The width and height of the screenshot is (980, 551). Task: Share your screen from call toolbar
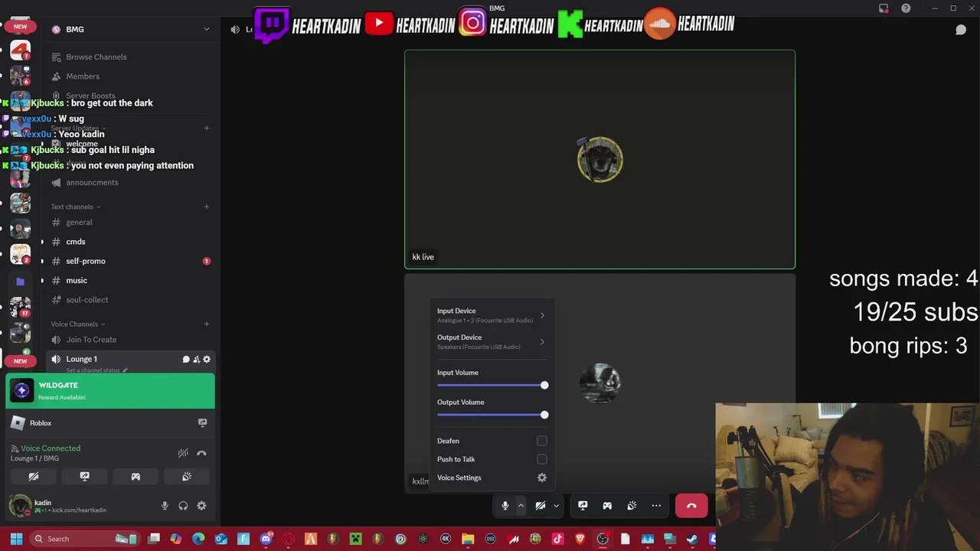pyautogui.click(x=583, y=506)
